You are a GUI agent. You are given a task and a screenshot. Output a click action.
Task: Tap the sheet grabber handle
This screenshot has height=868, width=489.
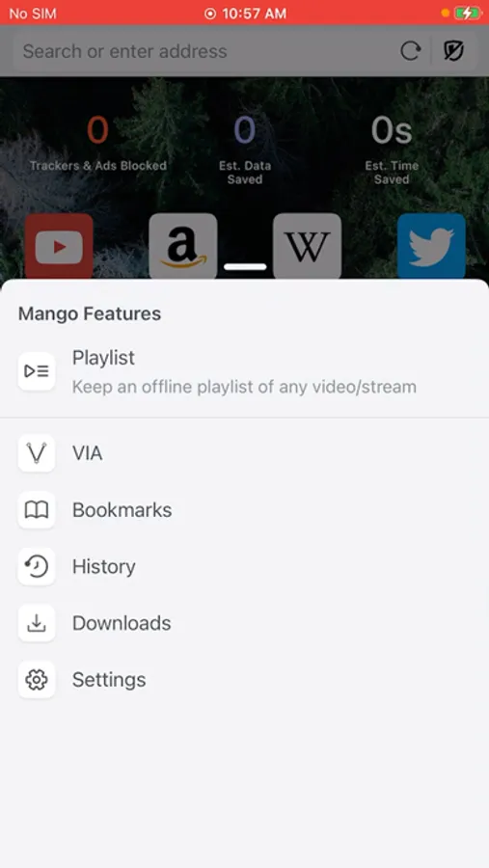pyautogui.click(x=245, y=267)
